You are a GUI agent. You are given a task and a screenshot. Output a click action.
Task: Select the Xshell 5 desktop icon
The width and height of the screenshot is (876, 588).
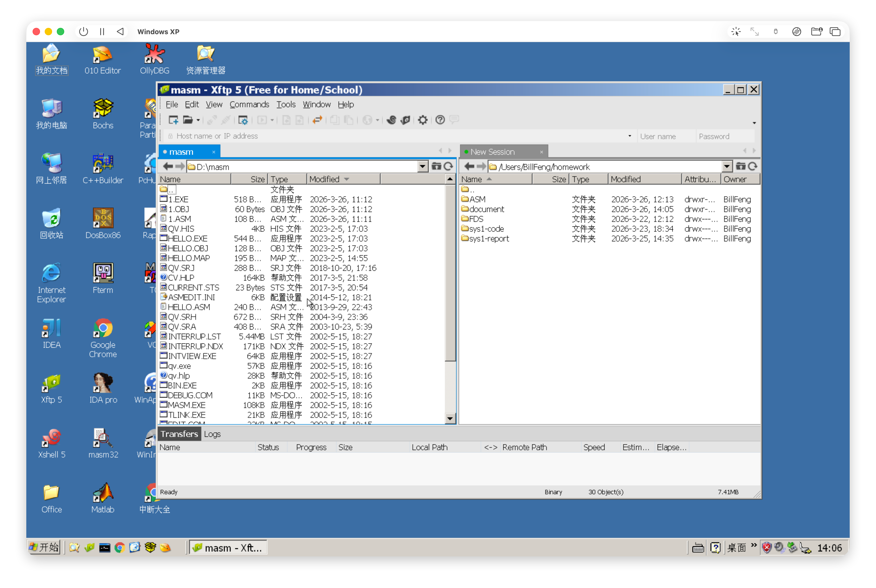tap(52, 444)
